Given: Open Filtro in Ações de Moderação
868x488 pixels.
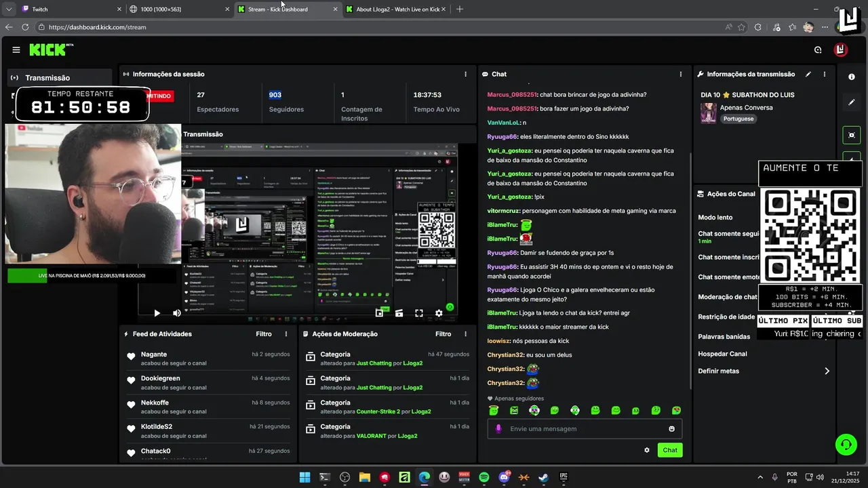Looking at the screenshot, I should tap(443, 334).
